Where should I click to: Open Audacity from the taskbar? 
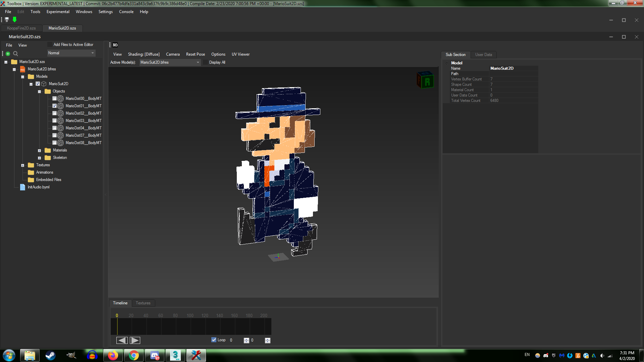point(92,355)
